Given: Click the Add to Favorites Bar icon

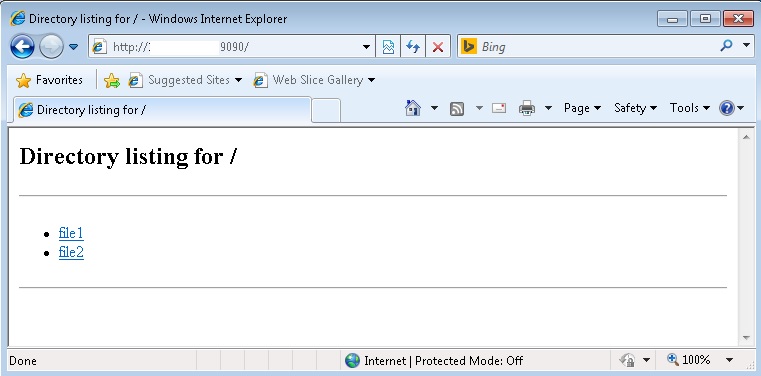Looking at the screenshot, I should 112,81.
